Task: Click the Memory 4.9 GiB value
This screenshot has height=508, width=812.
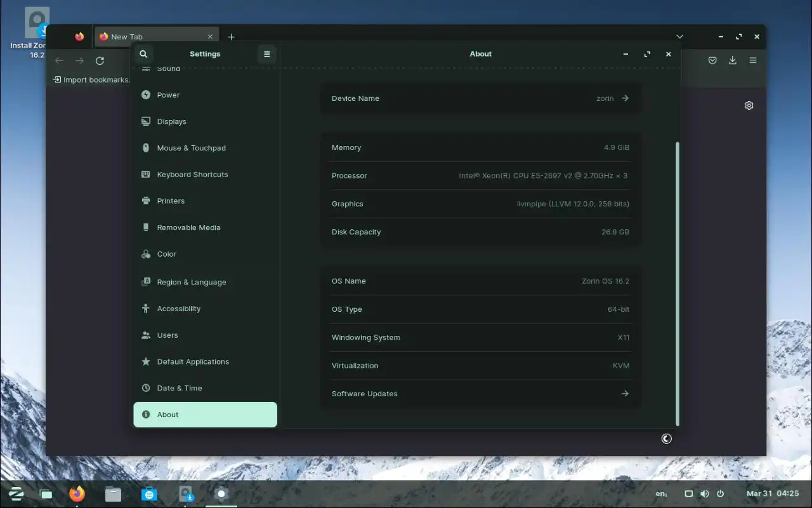Action: (617, 147)
